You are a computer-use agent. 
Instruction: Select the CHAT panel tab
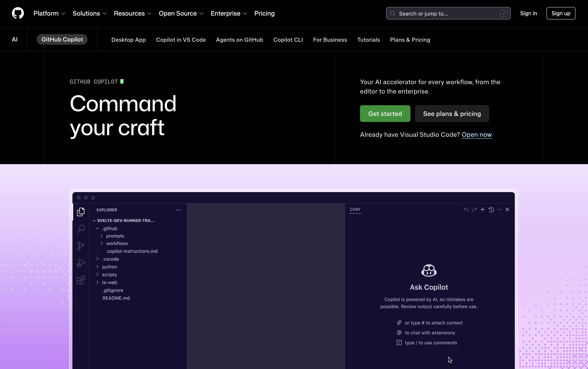(355, 209)
